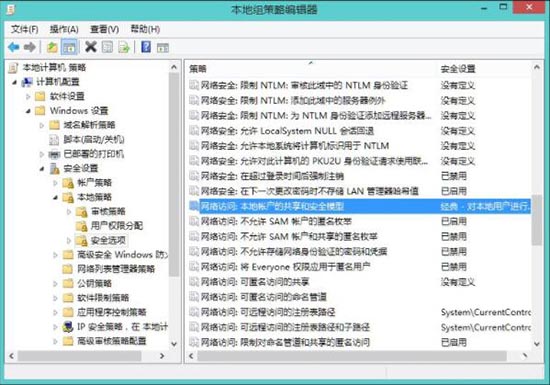Click the Back arrow toolbar icon
This screenshot has height=385, width=550.
(x=14, y=47)
